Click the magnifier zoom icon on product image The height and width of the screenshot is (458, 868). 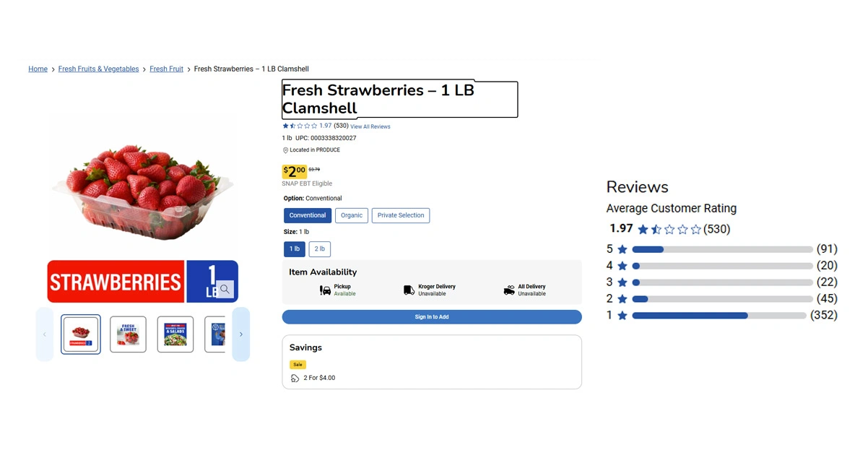click(225, 289)
